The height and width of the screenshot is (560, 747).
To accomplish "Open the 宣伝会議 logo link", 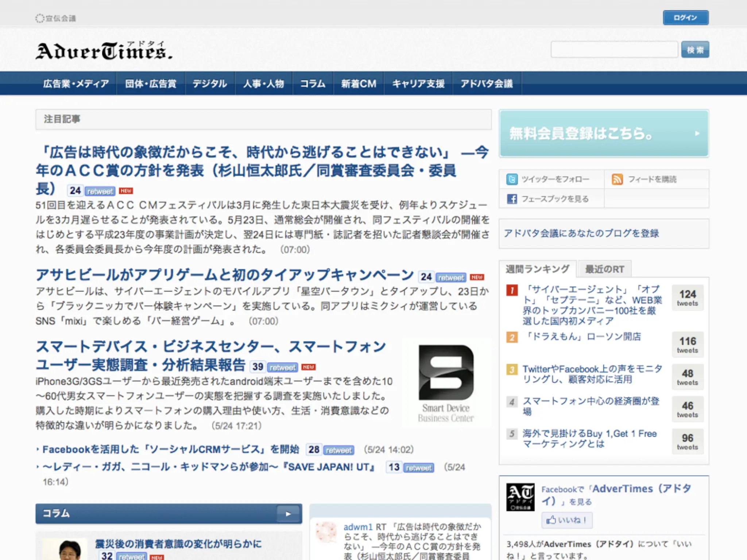I will [x=55, y=18].
